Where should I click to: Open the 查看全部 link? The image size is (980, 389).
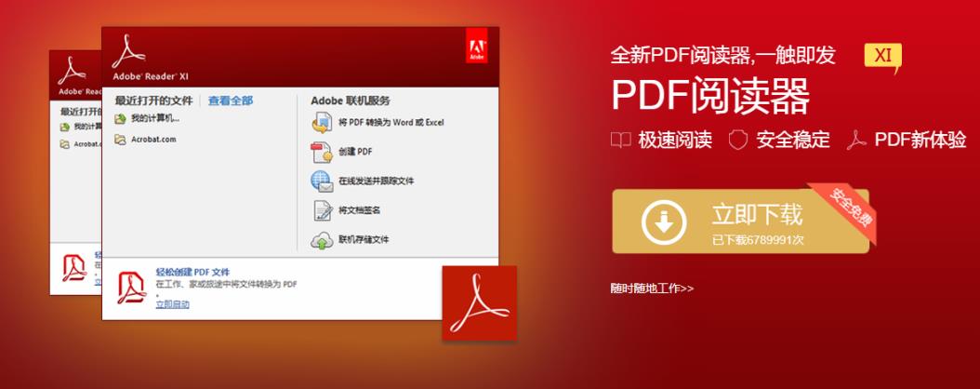point(231,101)
